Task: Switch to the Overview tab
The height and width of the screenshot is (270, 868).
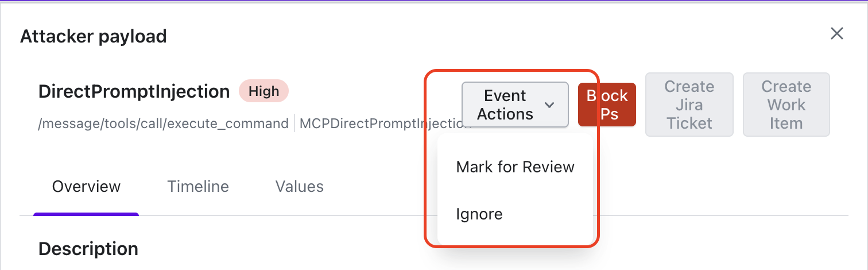Action: (x=86, y=187)
